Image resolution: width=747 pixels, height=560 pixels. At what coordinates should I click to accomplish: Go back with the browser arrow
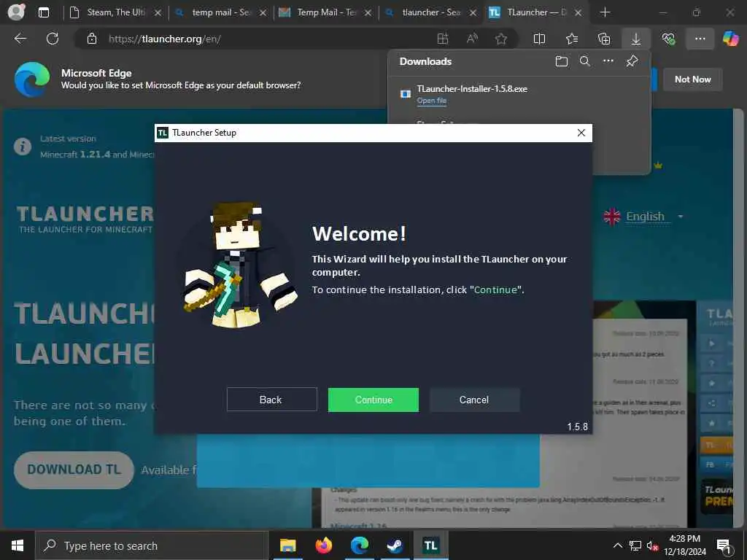20,39
